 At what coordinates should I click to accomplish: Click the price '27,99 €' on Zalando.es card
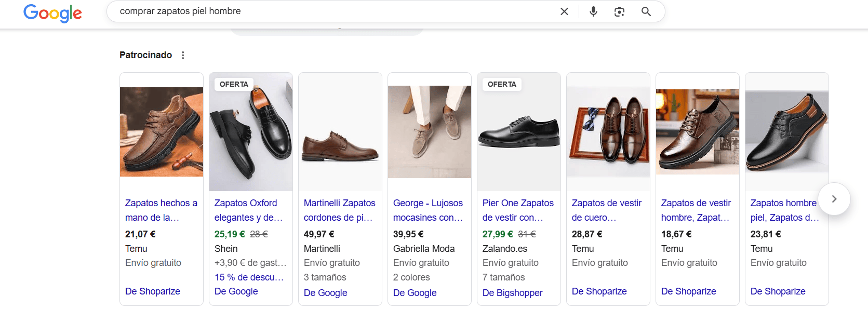click(498, 234)
